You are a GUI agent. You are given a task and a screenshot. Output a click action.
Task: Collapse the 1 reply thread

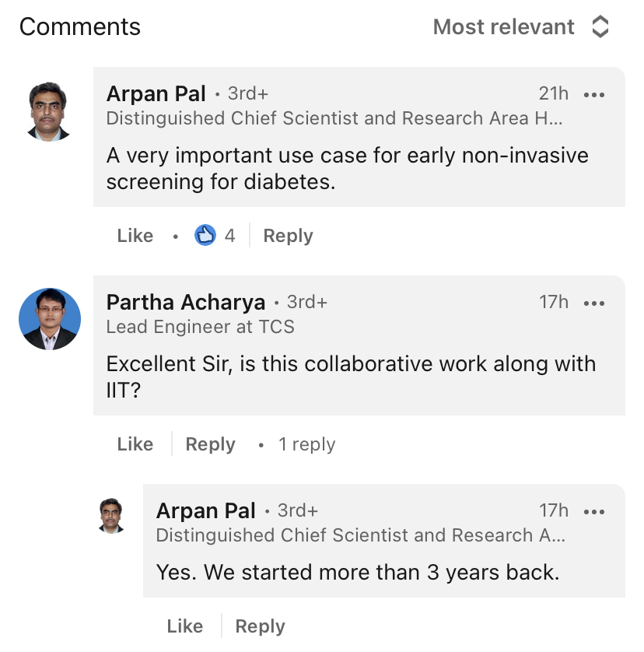[x=306, y=444]
